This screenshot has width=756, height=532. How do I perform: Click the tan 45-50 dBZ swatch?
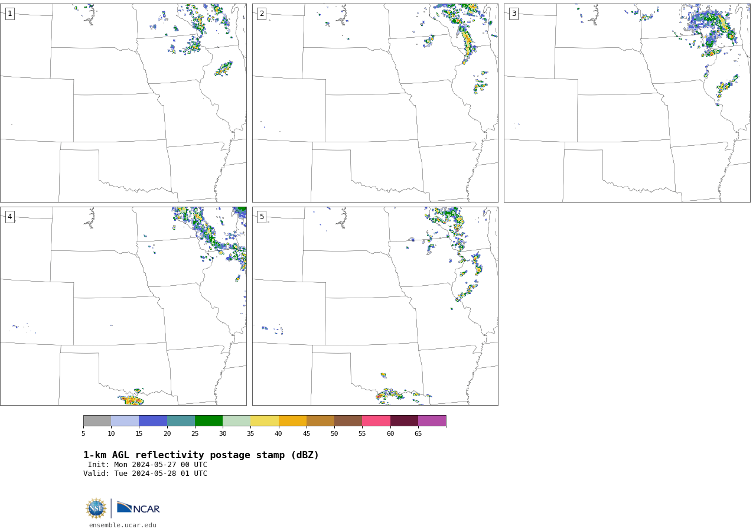tap(320, 421)
